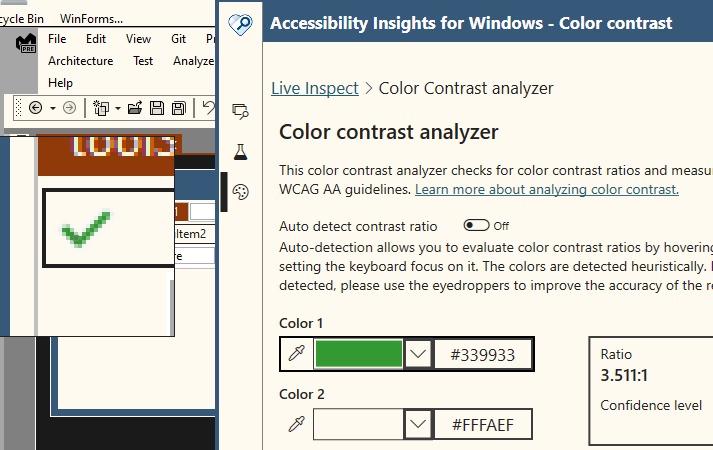Click the Recycle Bin desktop label
713x450 pixels.
click(x=21, y=19)
